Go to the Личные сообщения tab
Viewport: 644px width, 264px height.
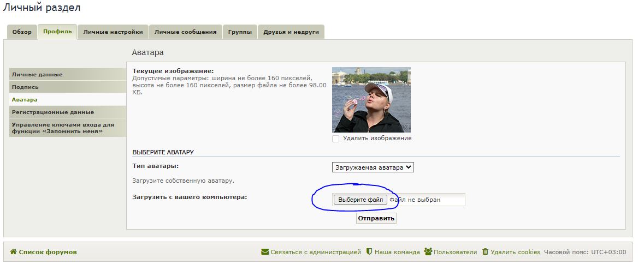(185, 32)
